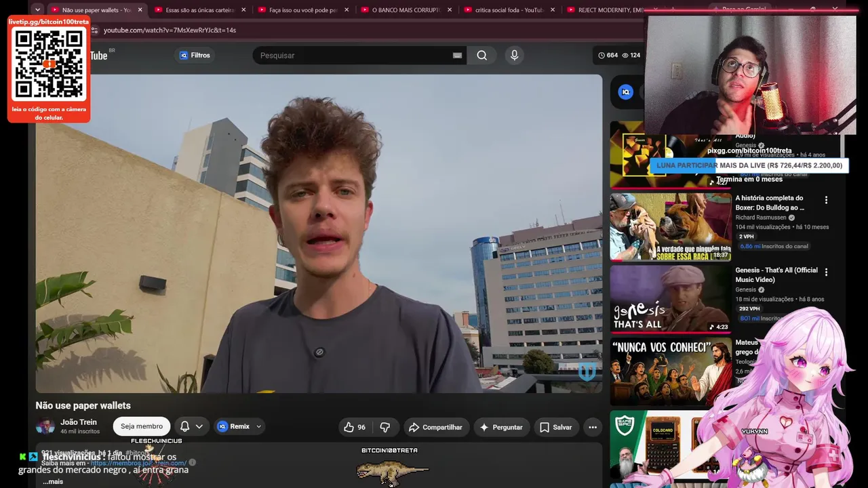The width and height of the screenshot is (868, 488).
Task: Click '46 mil inscritos' subscriber count
Action: (x=80, y=432)
